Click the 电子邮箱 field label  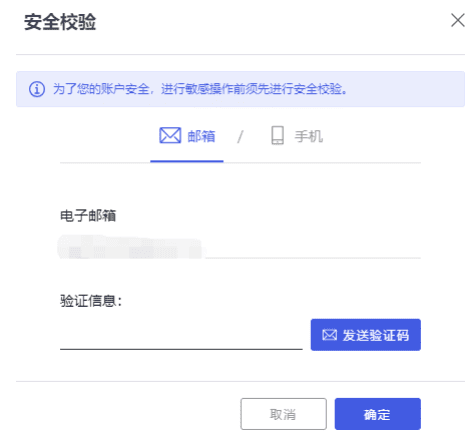coord(88,216)
